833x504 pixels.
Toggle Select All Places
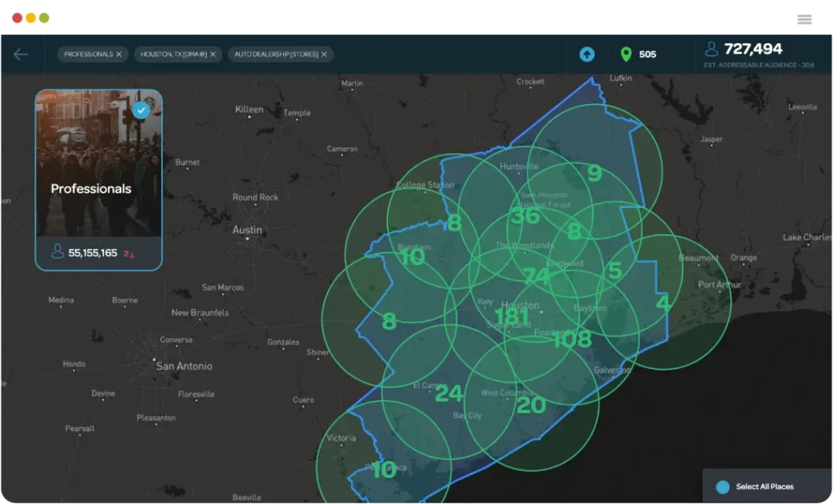click(722, 486)
